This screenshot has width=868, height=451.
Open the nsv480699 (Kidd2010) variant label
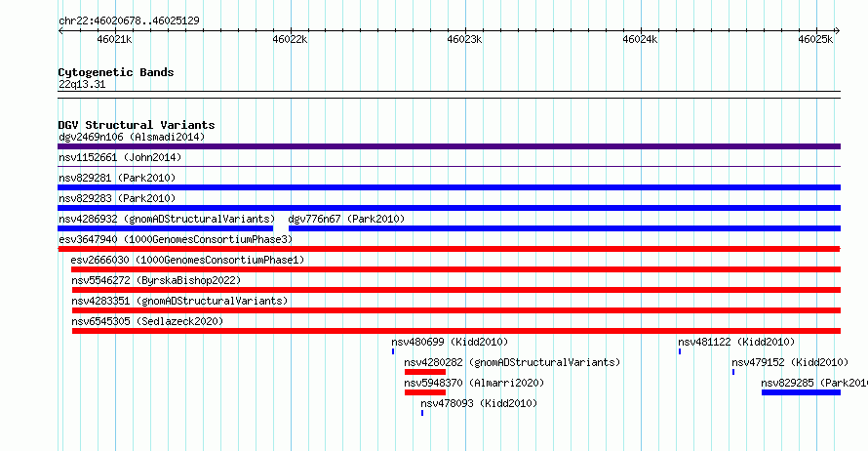click(x=450, y=342)
